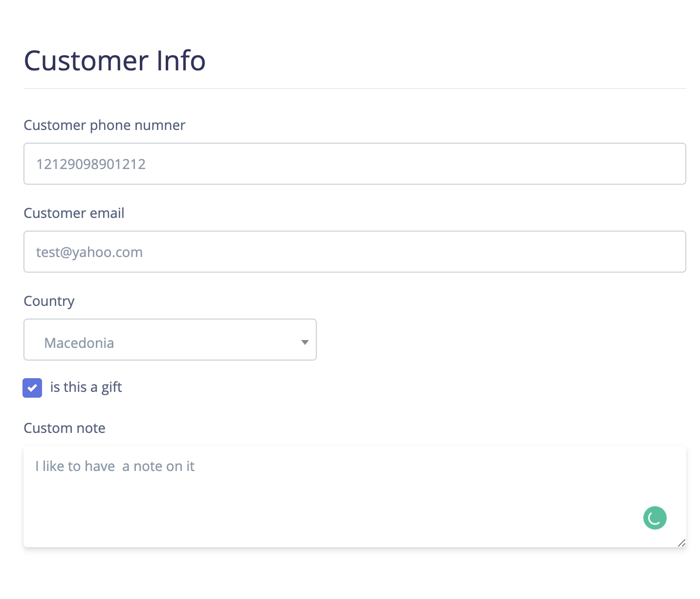Click the white checkmark in the gift checkbox
The height and width of the screenshot is (599, 700).
(32, 388)
